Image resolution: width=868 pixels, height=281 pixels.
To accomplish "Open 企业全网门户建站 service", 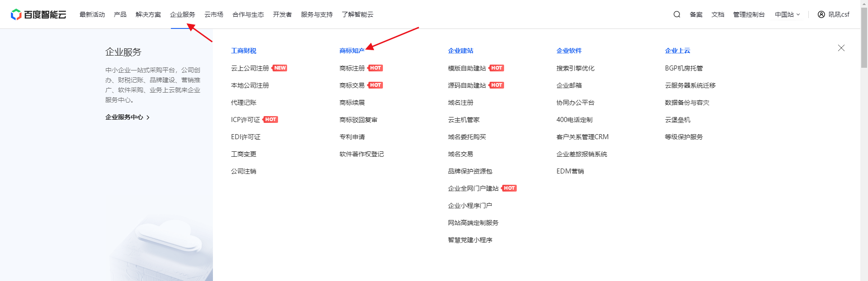I will point(473,188).
